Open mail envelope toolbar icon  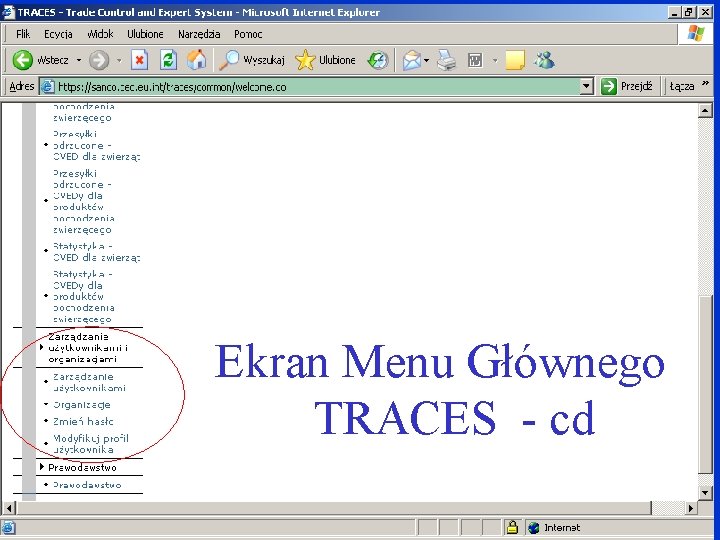click(x=411, y=60)
